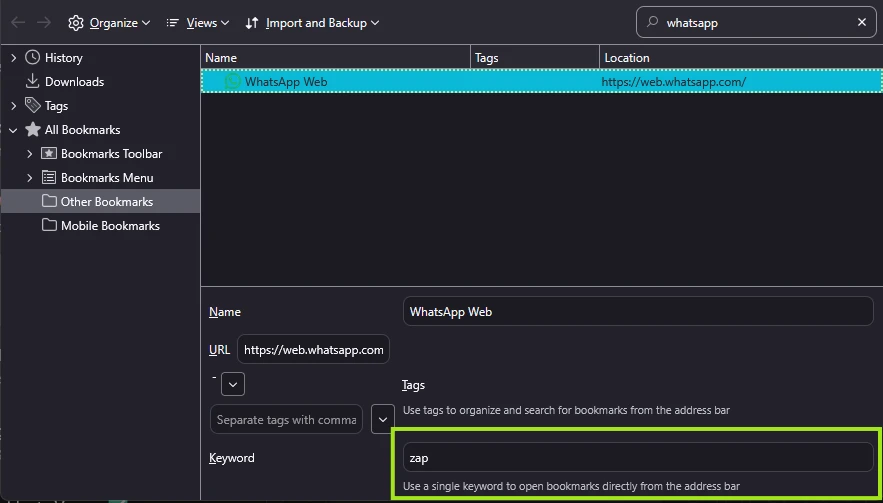883x503 pixels.
Task: Select History in the sidebar
Action: pos(64,58)
